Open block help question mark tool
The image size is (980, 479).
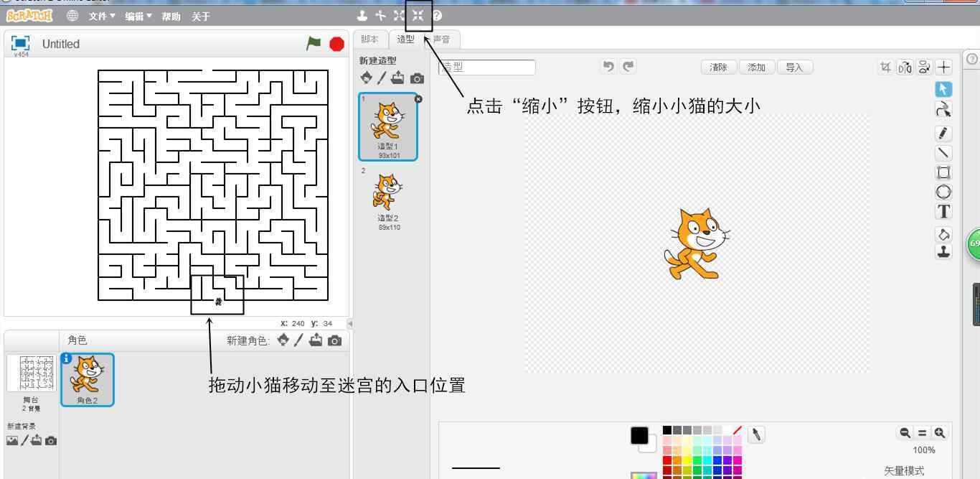[437, 15]
